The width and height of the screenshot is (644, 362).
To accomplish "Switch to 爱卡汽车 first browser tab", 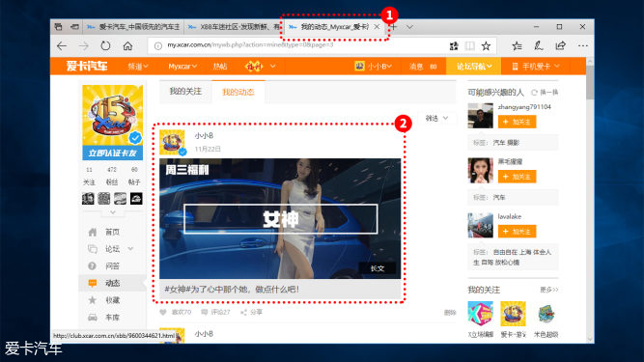I will (x=133, y=27).
